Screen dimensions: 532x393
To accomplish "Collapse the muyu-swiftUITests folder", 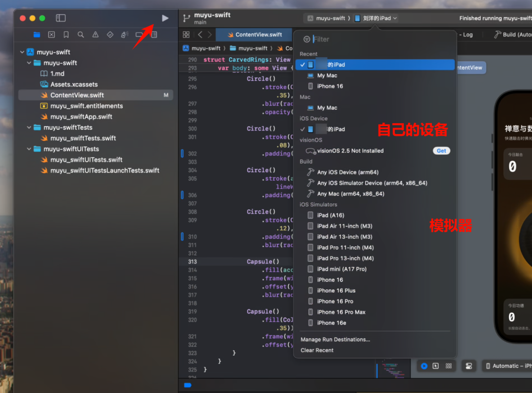I will click(29, 149).
